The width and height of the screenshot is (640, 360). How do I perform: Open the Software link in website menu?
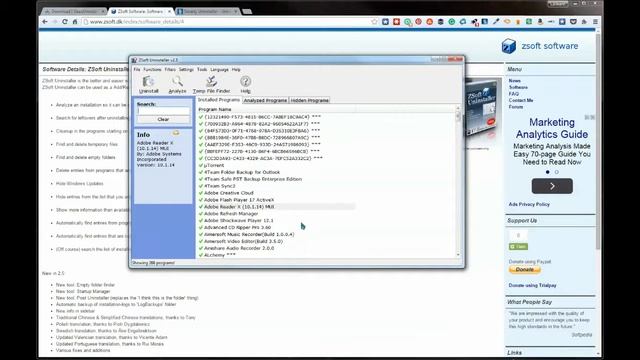[518, 87]
